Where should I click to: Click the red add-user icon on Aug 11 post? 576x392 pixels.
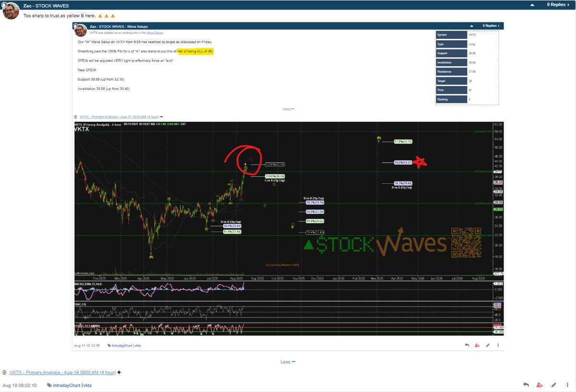point(477,344)
